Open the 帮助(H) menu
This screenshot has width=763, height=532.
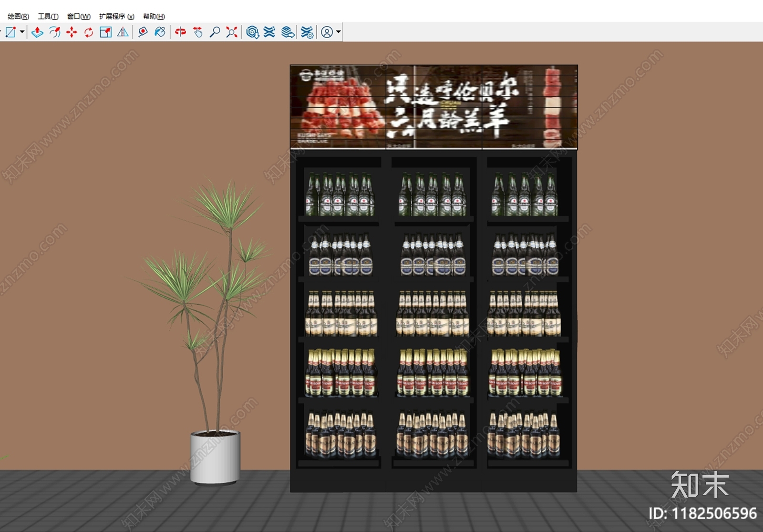154,16
